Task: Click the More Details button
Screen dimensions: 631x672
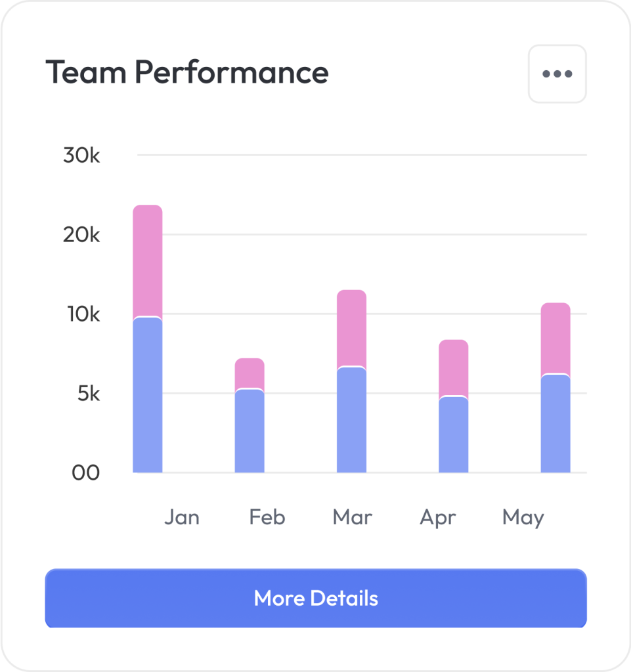Action: 315,598
